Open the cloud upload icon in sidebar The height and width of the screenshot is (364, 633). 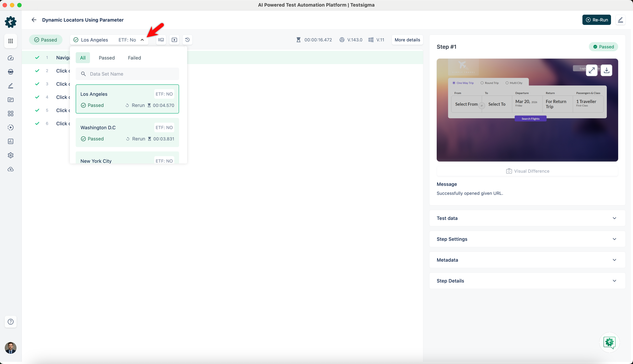pos(10,169)
